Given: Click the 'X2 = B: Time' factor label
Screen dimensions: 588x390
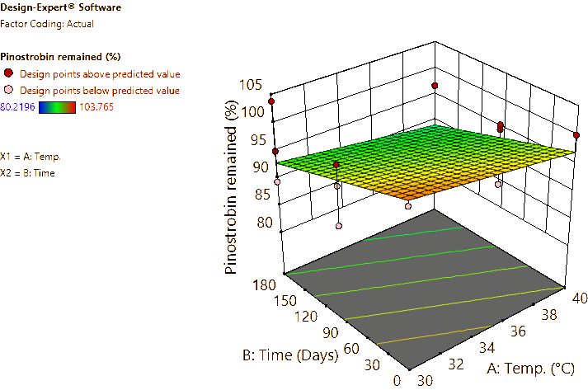Looking at the screenshot, I should [x=29, y=172].
